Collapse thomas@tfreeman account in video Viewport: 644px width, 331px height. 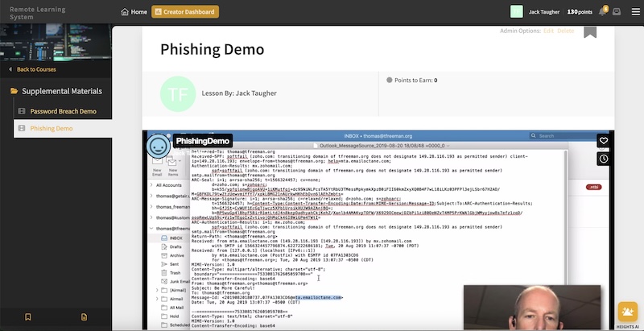tap(151, 229)
